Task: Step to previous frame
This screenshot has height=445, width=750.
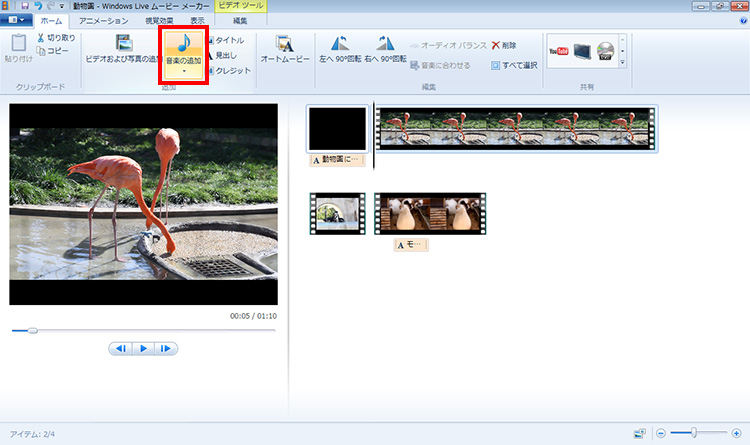Action: 121,349
